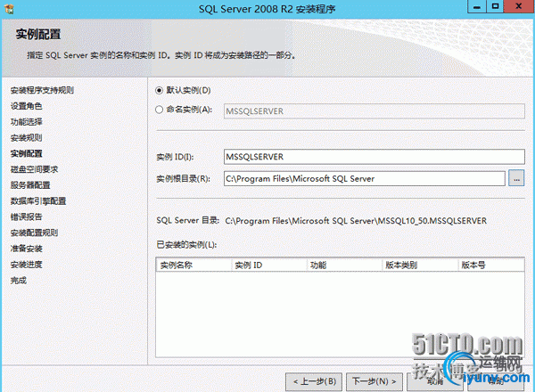This screenshot has width=535, height=392.
Task: Select the 数据库引擎配置 step
Action: click(38, 201)
